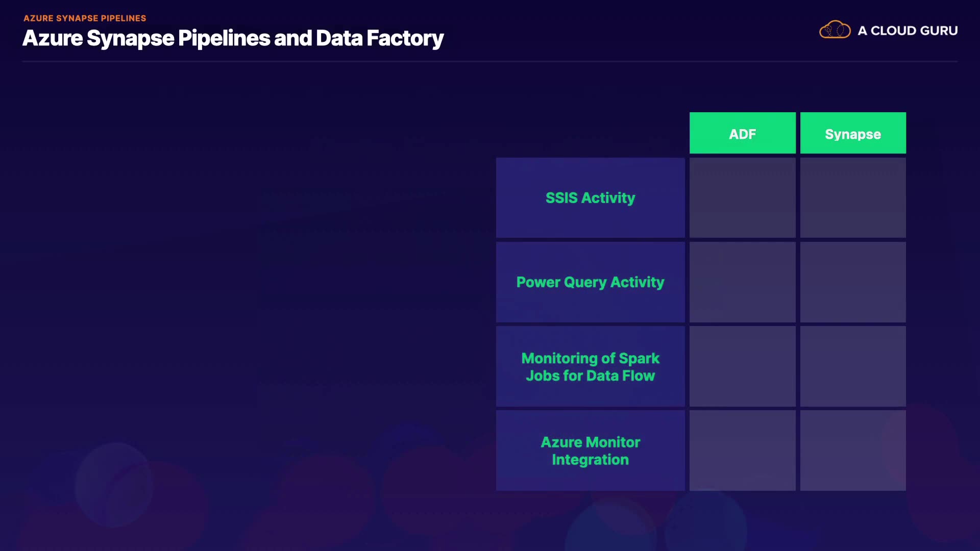The width and height of the screenshot is (980, 551).
Task: Click the Synapse cell for SSIS Activity
Action: click(853, 198)
